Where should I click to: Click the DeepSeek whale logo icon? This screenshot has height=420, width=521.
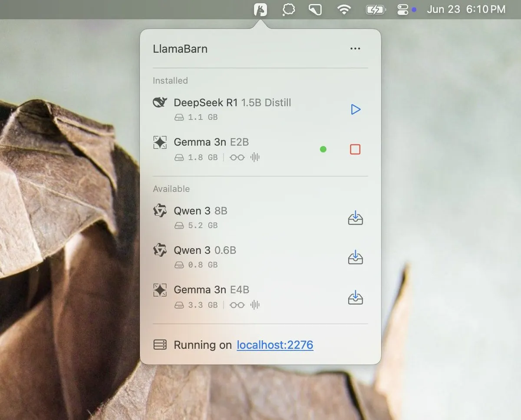coord(160,103)
